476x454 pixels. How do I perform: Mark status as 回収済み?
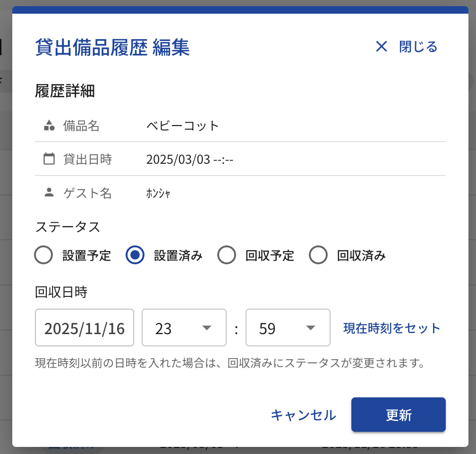tap(318, 256)
